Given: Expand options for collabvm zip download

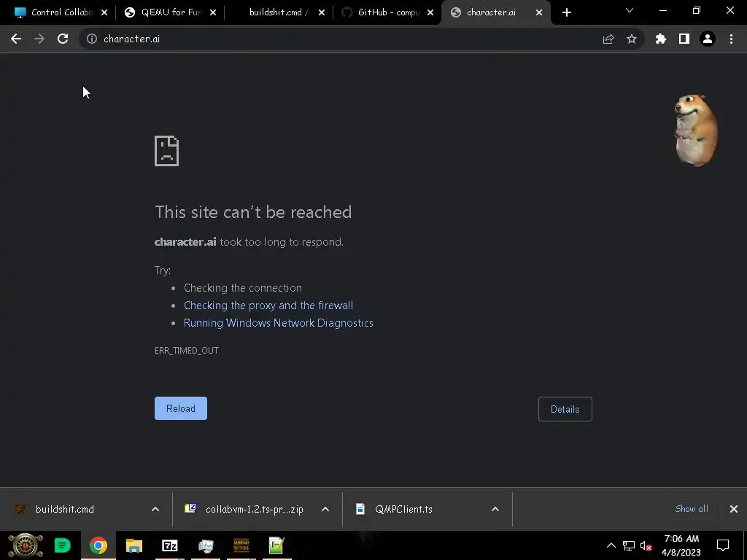Looking at the screenshot, I should [x=325, y=509].
